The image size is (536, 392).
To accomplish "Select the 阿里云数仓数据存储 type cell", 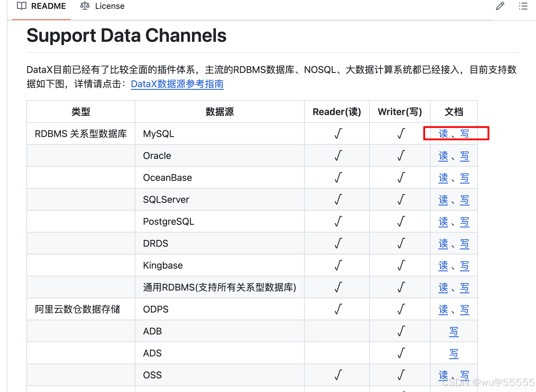I will pos(81,309).
